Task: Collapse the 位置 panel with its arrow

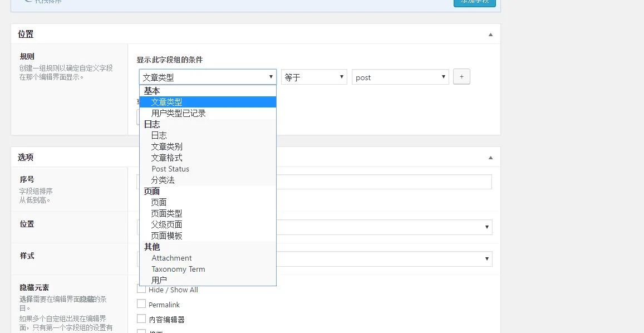Action: (490, 33)
